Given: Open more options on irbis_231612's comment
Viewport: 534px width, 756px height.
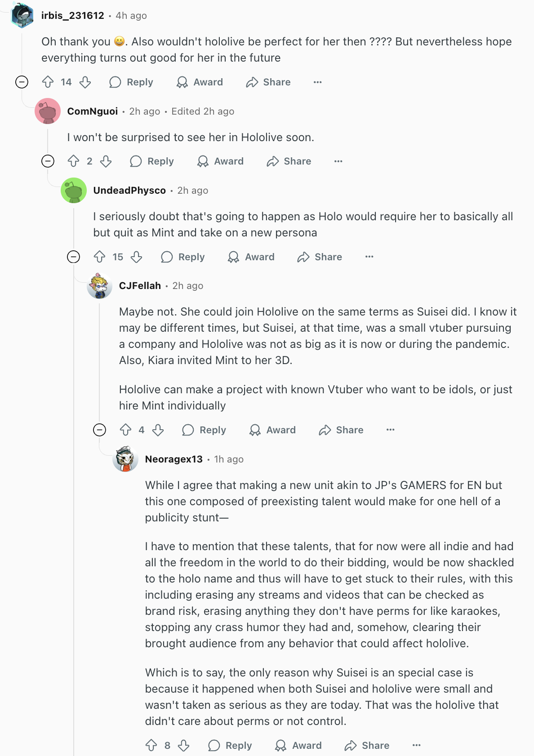Looking at the screenshot, I should (x=318, y=82).
